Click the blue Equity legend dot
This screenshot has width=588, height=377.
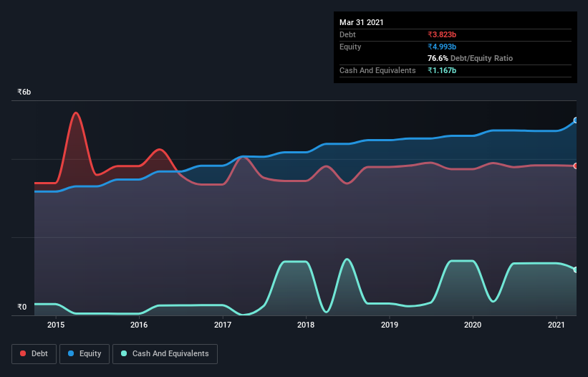pyautogui.click(x=71, y=353)
